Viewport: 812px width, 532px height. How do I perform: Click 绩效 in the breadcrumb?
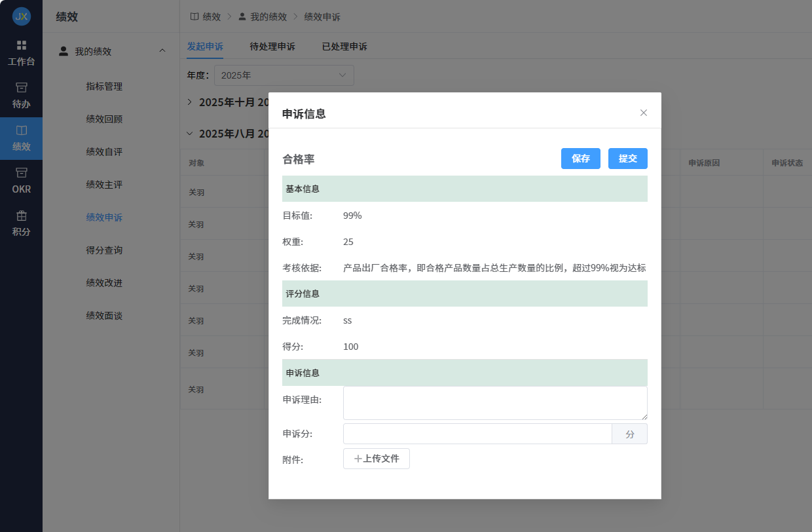[211, 16]
